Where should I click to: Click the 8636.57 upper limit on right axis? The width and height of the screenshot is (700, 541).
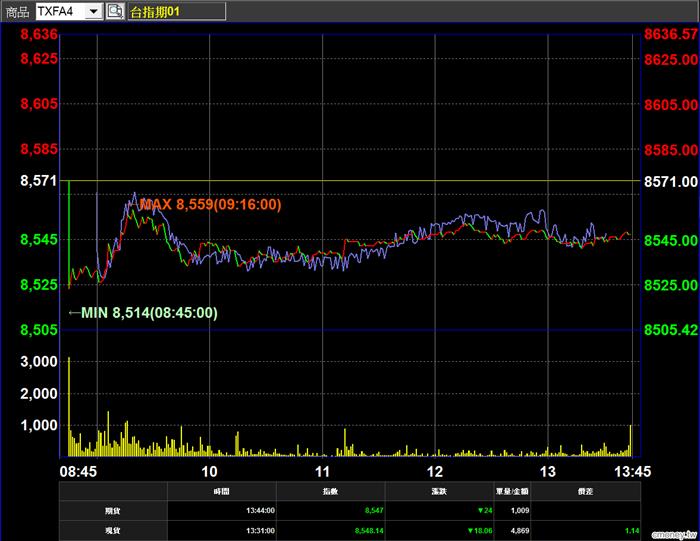[669, 33]
